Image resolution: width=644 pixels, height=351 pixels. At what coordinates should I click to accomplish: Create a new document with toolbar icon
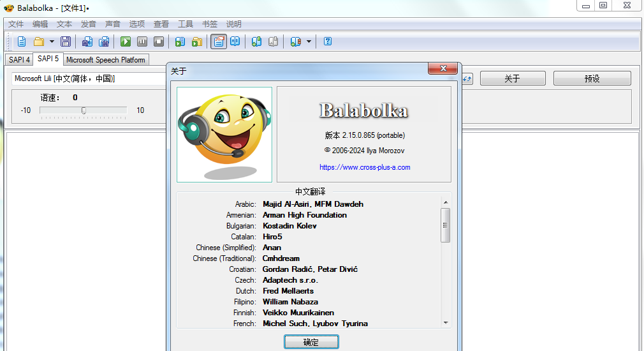[x=21, y=41]
